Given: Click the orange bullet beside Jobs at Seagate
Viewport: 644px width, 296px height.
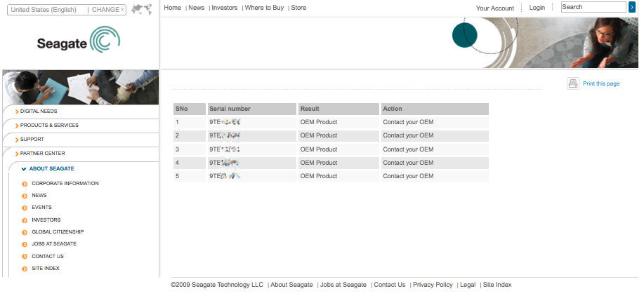Looking at the screenshot, I should (x=25, y=244).
